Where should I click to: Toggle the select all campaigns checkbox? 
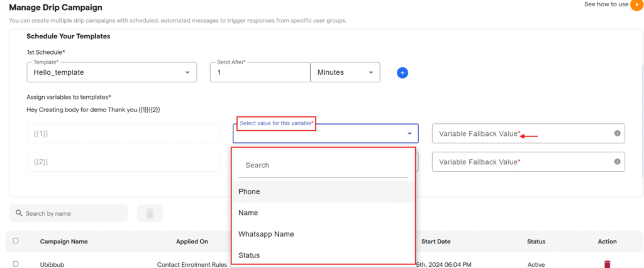16,241
